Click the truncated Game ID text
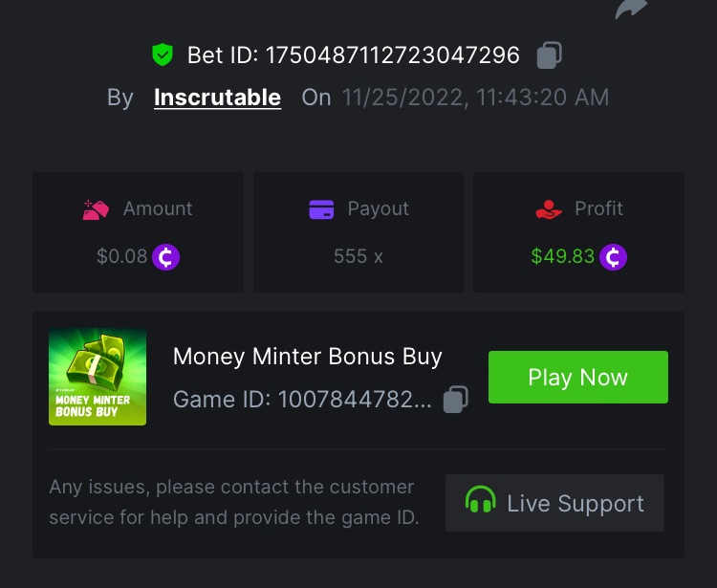The image size is (717, 588). (x=302, y=400)
